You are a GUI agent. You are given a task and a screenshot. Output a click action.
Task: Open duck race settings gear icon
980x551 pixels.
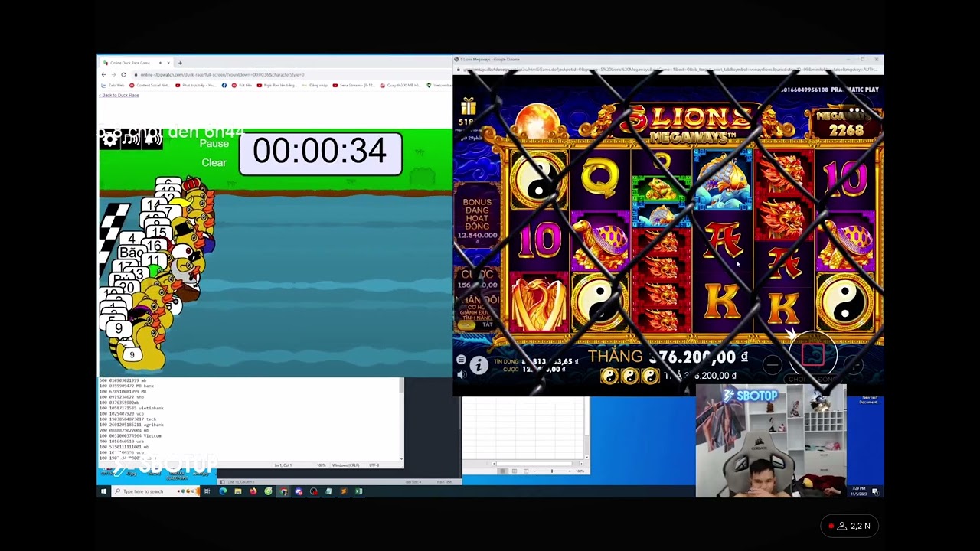[x=109, y=139]
